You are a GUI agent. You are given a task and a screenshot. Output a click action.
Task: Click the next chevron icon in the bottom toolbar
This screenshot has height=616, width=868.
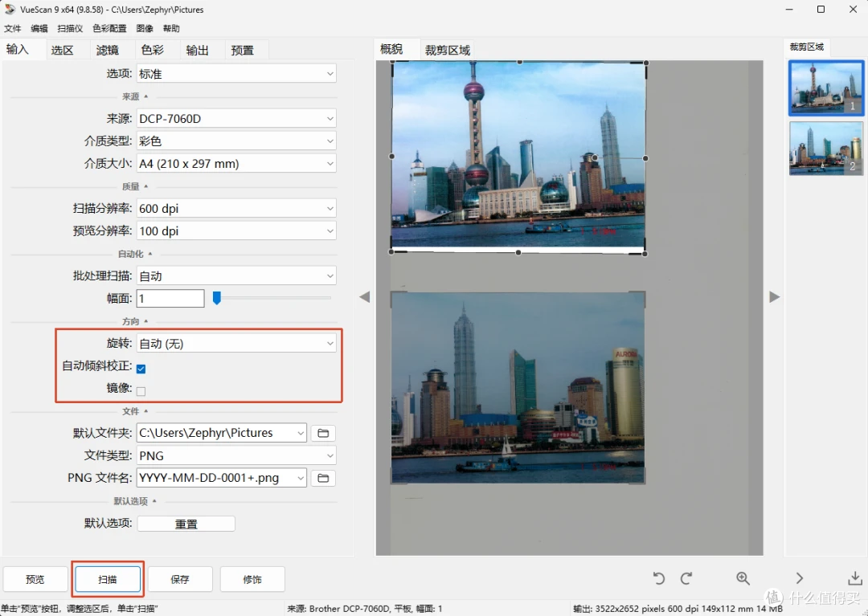tap(799, 578)
